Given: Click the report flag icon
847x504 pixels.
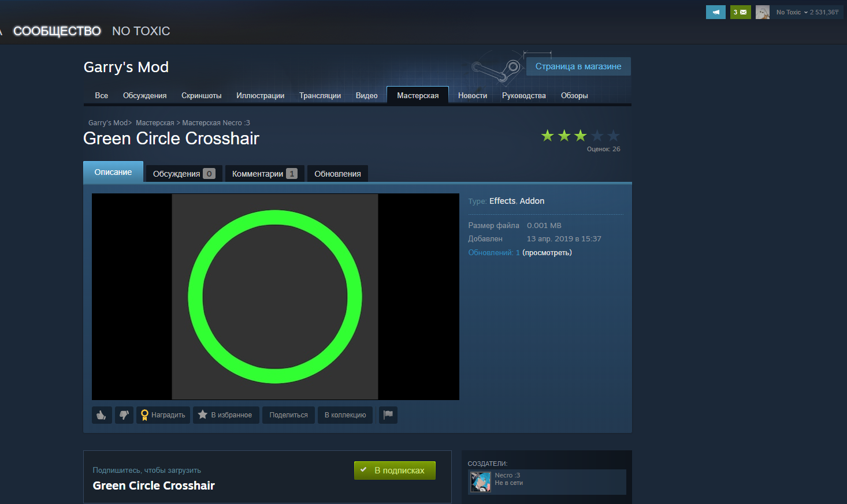Looking at the screenshot, I should pos(388,415).
